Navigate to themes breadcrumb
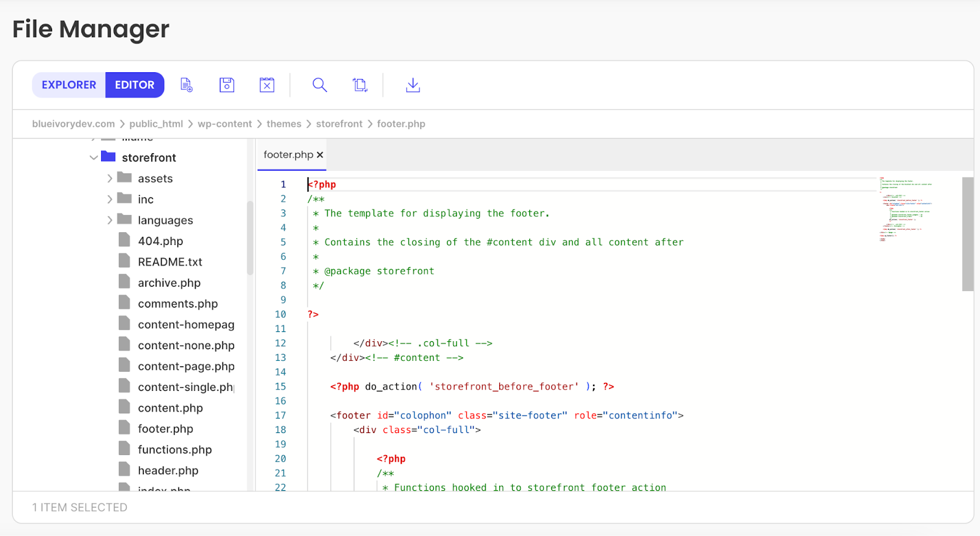Screen dimensions: 980x536 click(x=284, y=124)
